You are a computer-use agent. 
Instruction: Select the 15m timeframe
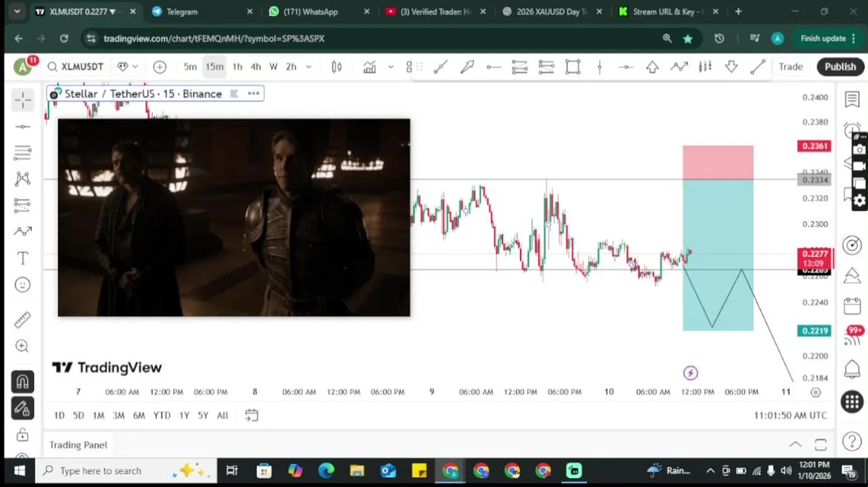214,66
